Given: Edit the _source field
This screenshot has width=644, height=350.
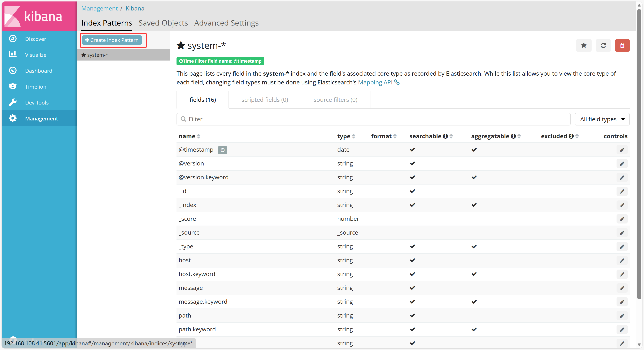Looking at the screenshot, I should click(x=622, y=233).
